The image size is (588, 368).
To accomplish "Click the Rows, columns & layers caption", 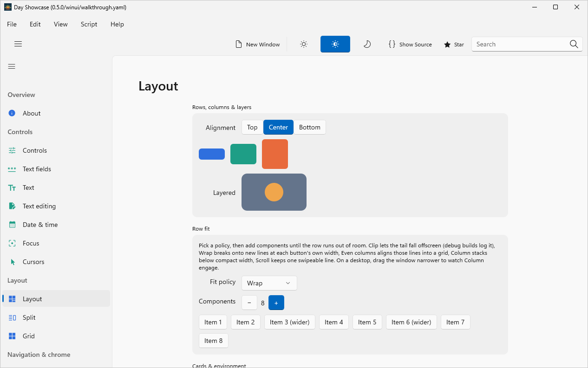I will (x=222, y=107).
